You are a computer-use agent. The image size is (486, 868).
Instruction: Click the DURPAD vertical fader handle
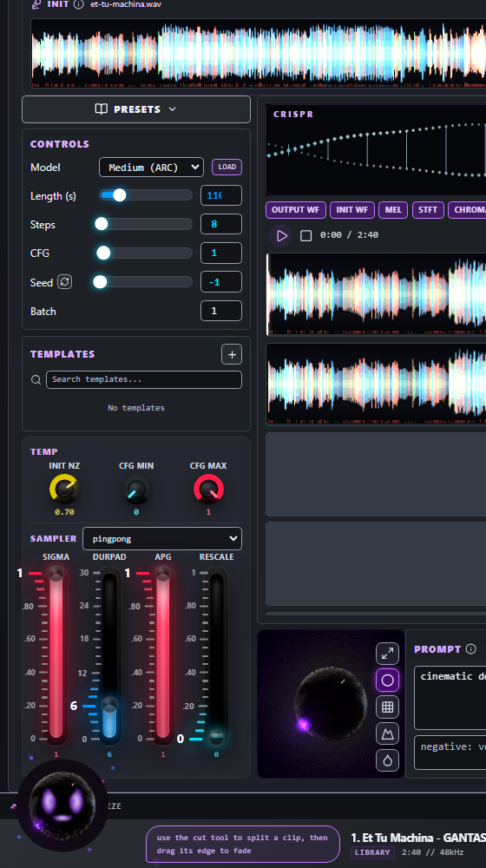(109, 705)
